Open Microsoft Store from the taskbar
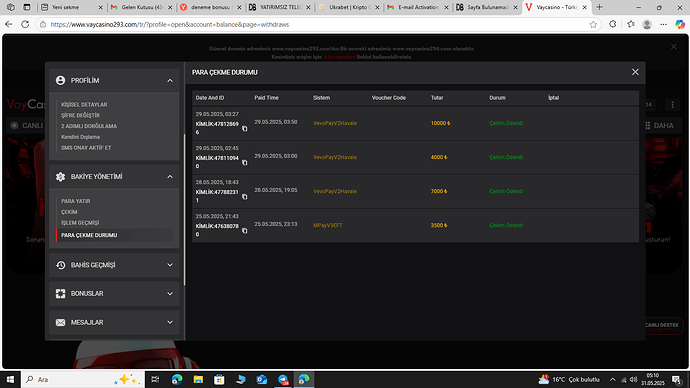Image resolution: width=690 pixels, height=388 pixels. pyautogui.click(x=219, y=379)
